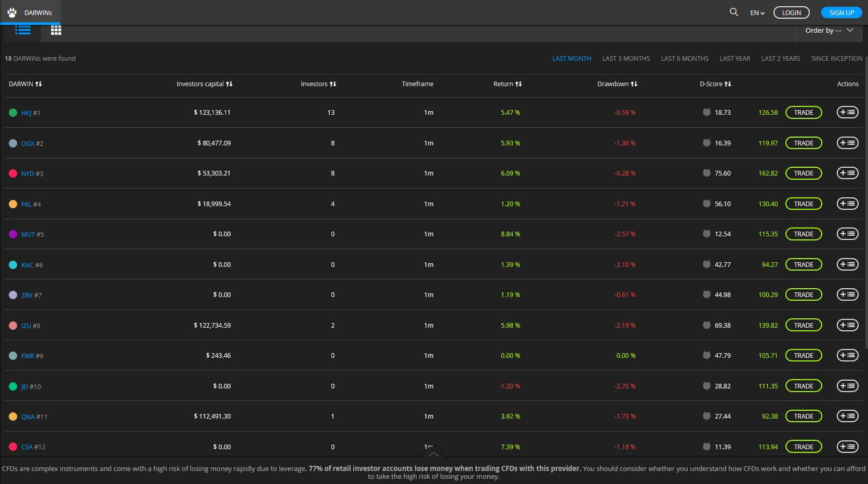Click the Darwinex paw logo
The height and width of the screenshot is (484, 868).
click(12, 12)
